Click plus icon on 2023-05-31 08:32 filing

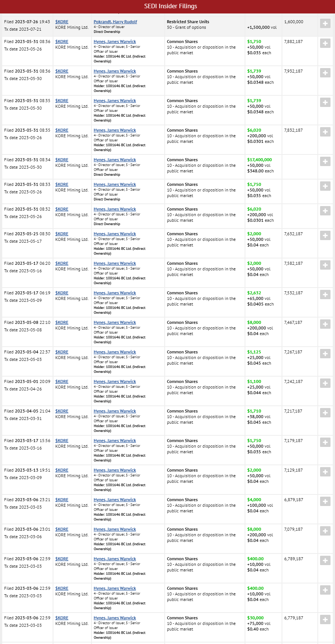[x=325, y=211]
